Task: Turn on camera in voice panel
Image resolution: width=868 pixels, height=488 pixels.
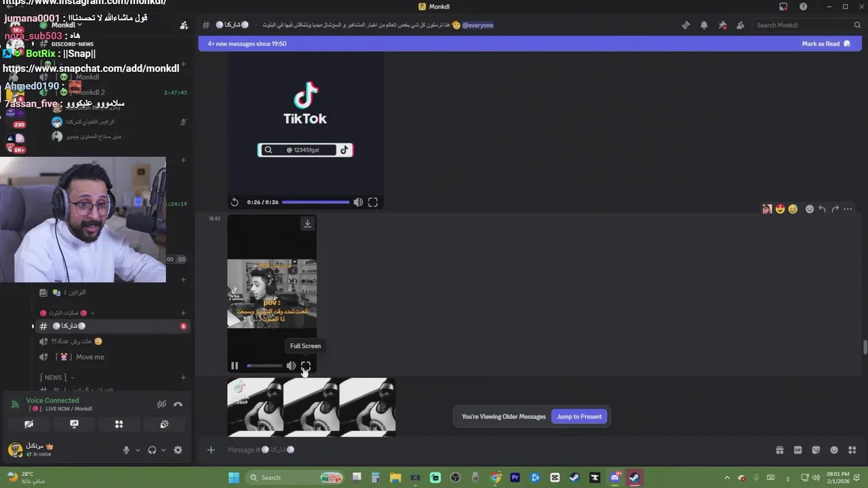Action: click(28, 424)
